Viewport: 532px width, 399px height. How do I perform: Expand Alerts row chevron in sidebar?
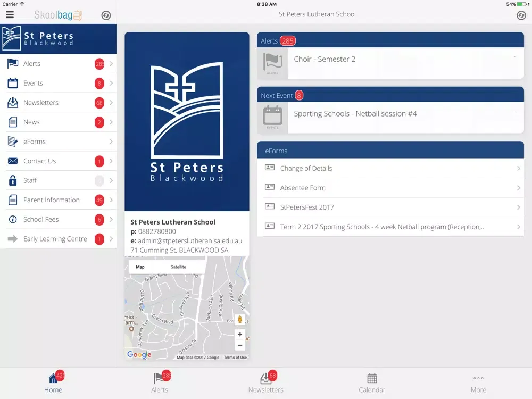(111, 63)
